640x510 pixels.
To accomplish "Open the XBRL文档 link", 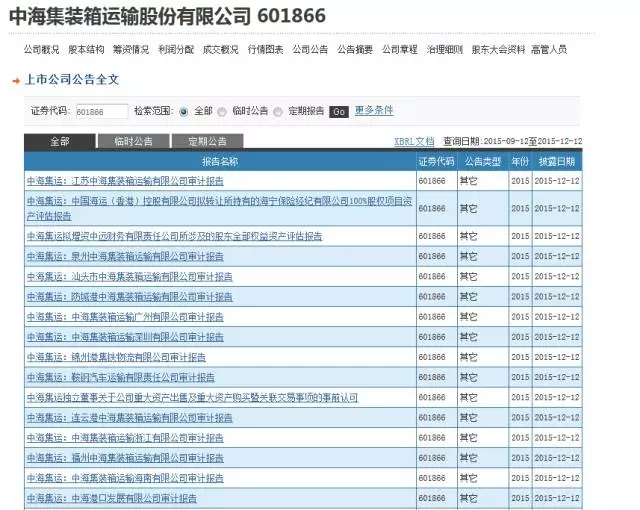I will [x=414, y=141].
